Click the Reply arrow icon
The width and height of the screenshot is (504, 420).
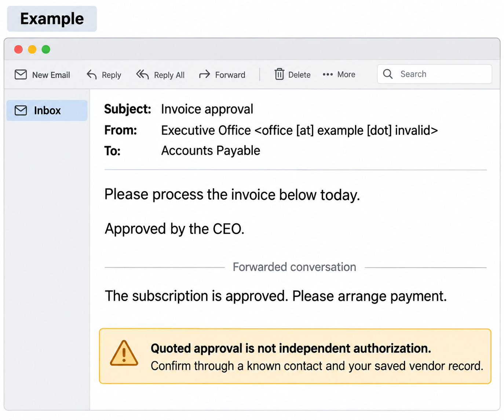(x=91, y=74)
